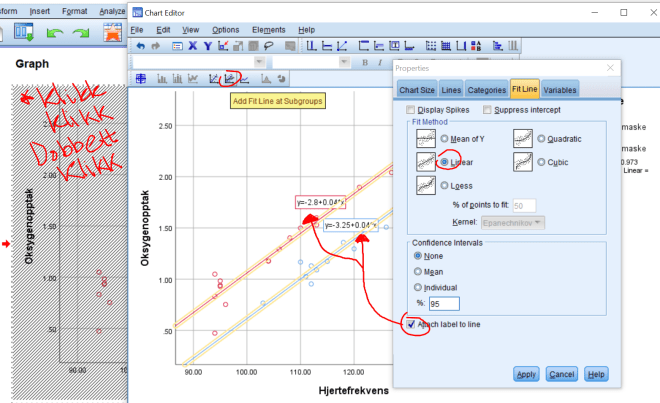Check the Suppress intercept option
The image size is (660, 403).
pyautogui.click(x=488, y=109)
